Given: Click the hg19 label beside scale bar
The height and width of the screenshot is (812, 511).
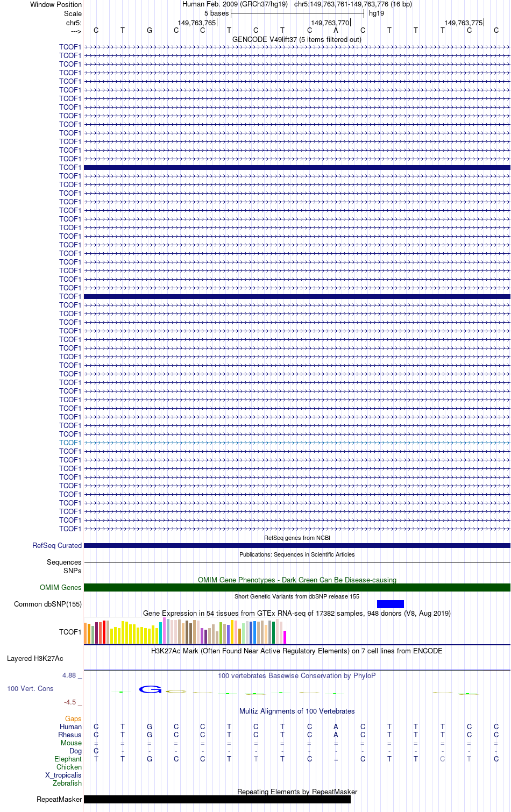Looking at the screenshot, I should tap(377, 13).
